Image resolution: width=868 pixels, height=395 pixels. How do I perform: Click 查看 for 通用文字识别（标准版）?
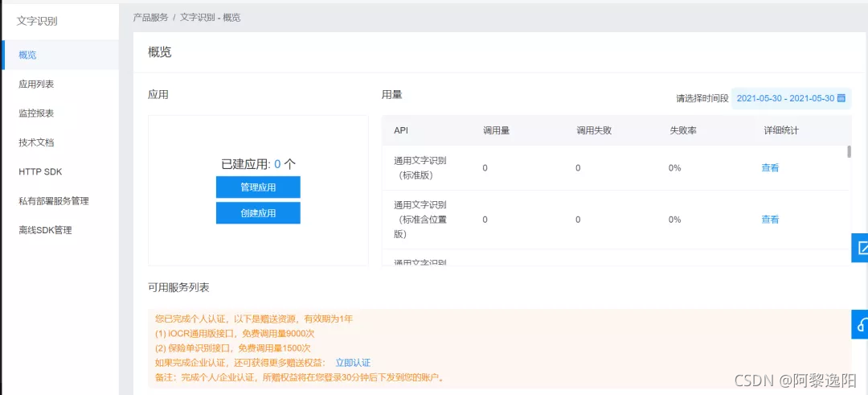tap(770, 168)
